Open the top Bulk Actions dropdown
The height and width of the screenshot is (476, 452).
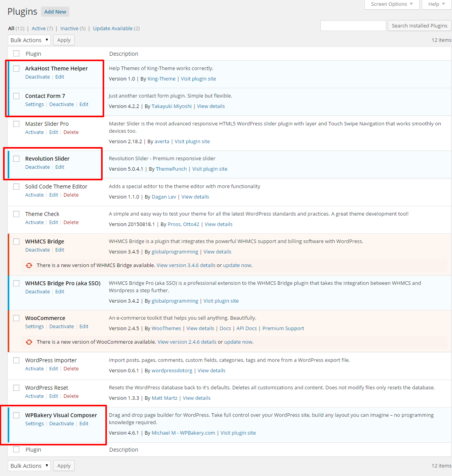pos(29,40)
